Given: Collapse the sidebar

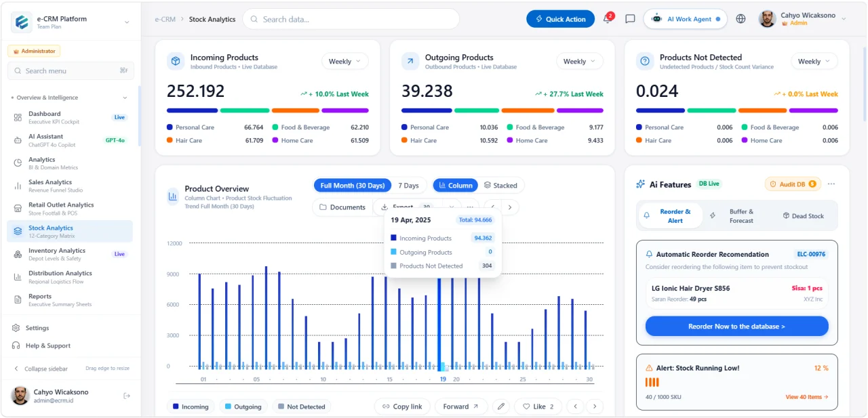Looking at the screenshot, I should click(41, 369).
